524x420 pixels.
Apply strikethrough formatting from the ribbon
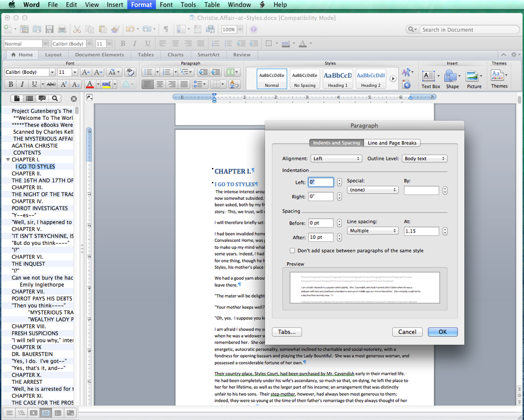pyautogui.click(x=51, y=84)
